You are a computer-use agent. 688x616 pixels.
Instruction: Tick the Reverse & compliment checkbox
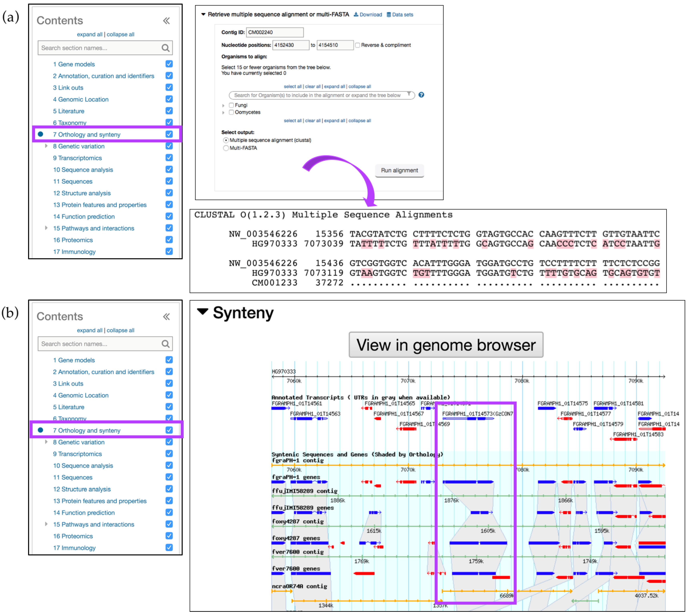point(358,45)
